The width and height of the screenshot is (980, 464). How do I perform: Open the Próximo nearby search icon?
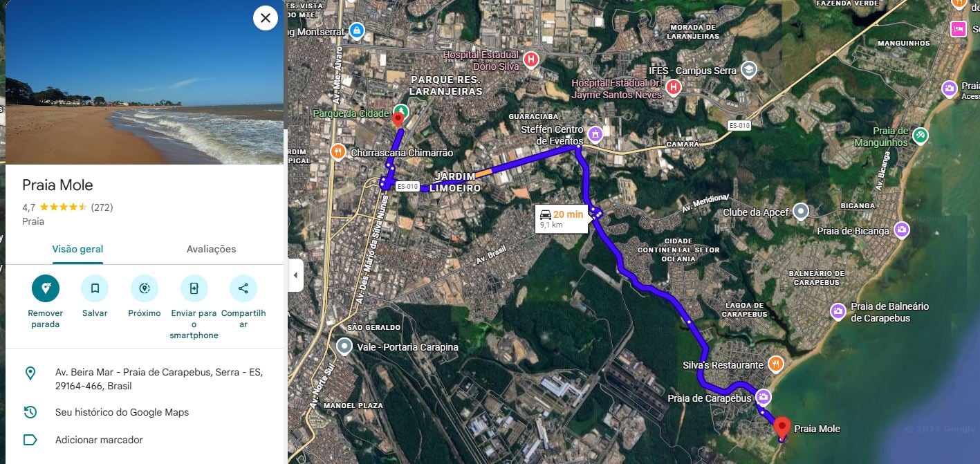pos(145,288)
